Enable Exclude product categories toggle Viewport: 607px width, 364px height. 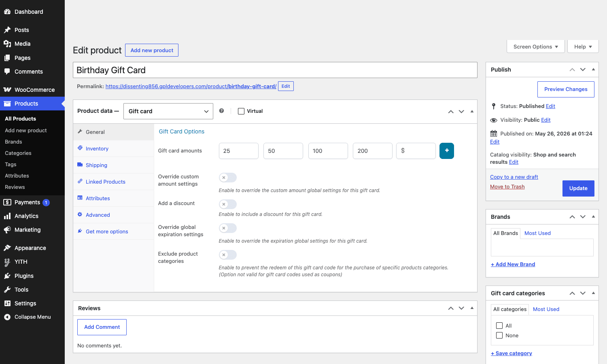pyautogui.click(x=228, y=255)
